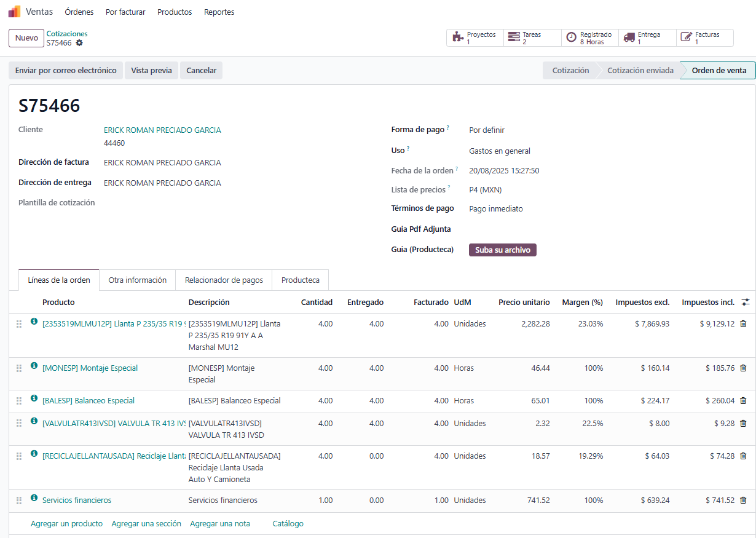Delete the Llanta P 235/35 R19 line
This screenshot has height=538, width=756.
point(743,324)
